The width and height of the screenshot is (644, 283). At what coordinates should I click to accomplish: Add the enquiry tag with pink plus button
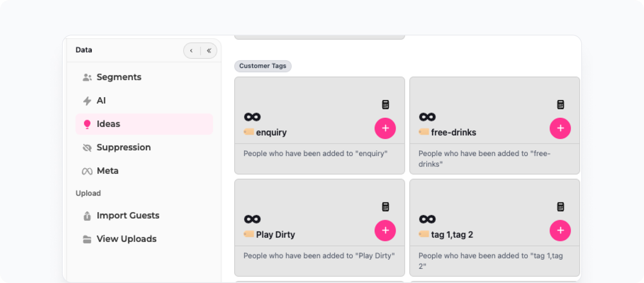click(x=385, y=128)
